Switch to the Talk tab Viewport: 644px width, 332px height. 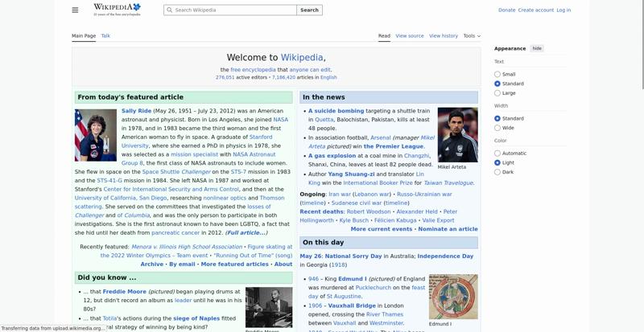pos(105,35)
